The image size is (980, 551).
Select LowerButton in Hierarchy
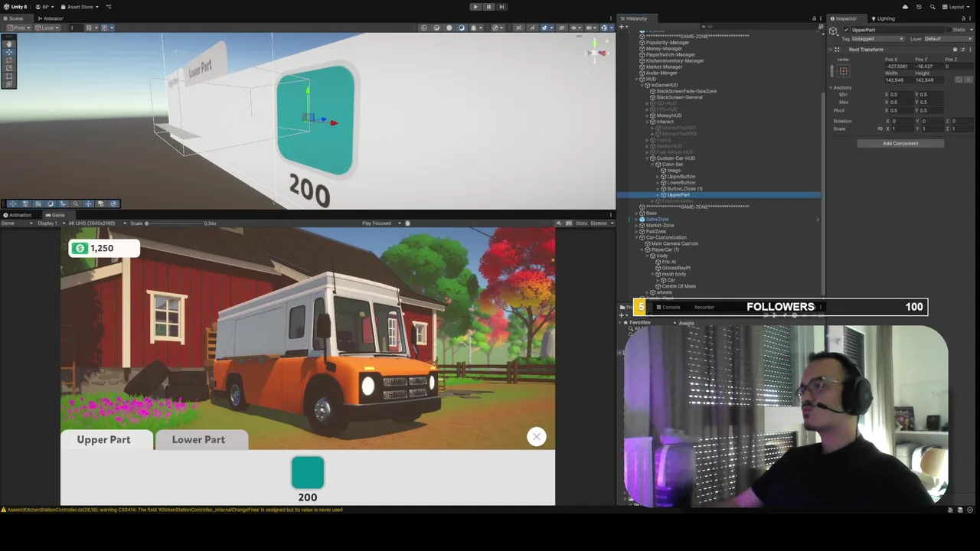681,183
